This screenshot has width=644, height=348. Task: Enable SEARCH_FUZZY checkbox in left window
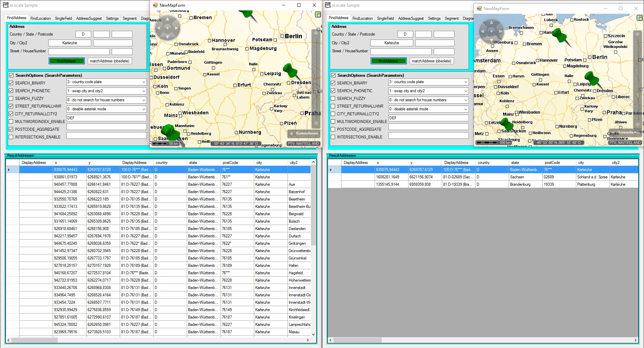[11, 99]
